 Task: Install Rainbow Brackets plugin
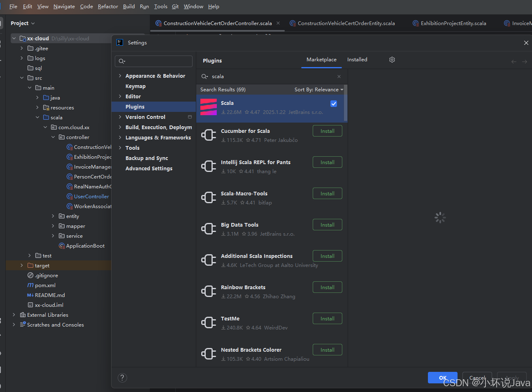pyautogui.click(x=328, y=288)
